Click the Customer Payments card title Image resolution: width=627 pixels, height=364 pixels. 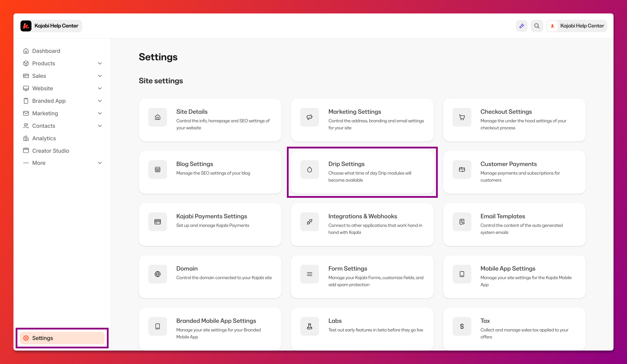click(x=509, y=164)
